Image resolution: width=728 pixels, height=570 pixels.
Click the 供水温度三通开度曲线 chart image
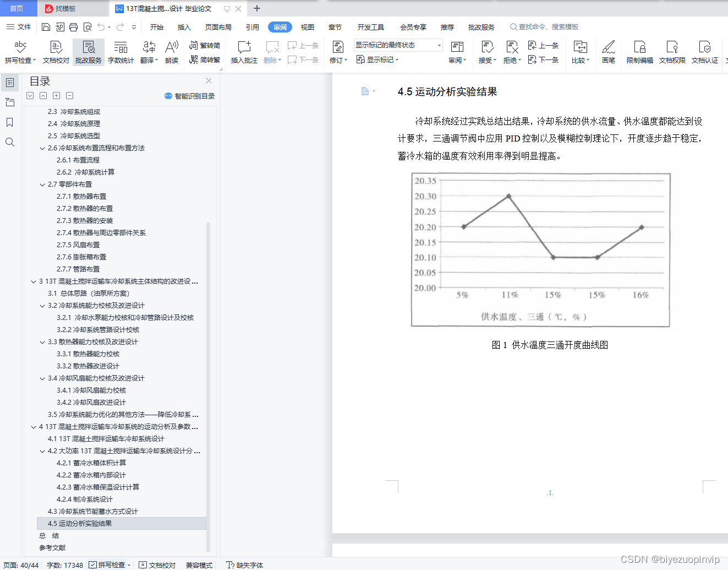coord(540,249)
